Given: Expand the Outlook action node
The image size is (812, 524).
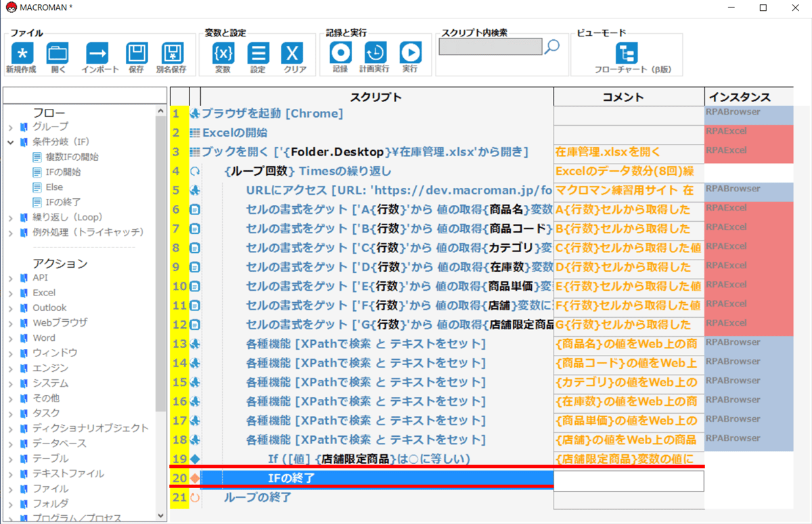Looking at the screenshot, I should 11,308.
